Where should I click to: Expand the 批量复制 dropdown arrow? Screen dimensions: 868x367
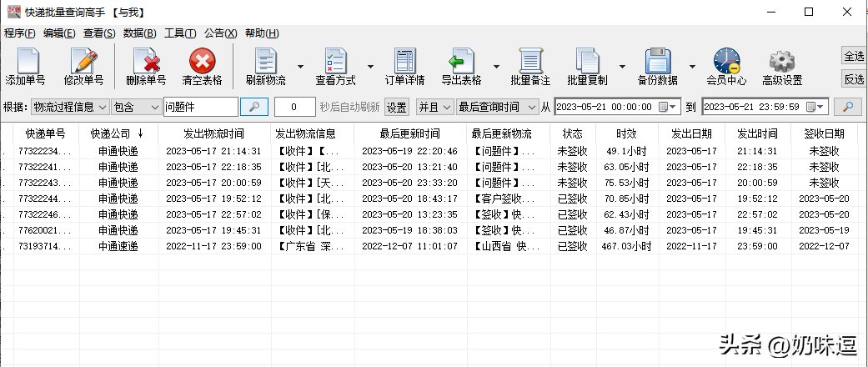(x=622, y=67)
